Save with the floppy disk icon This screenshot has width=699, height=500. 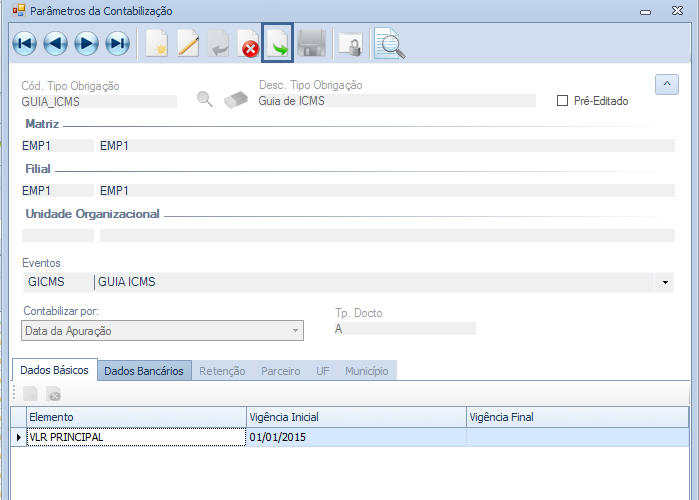[312, 43]
